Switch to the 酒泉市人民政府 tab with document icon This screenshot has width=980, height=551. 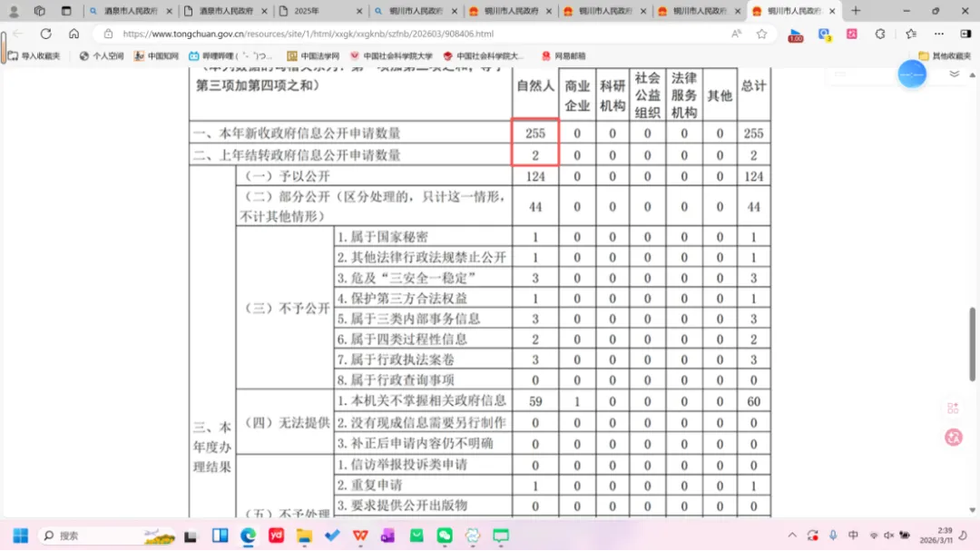tap(226, 11)
